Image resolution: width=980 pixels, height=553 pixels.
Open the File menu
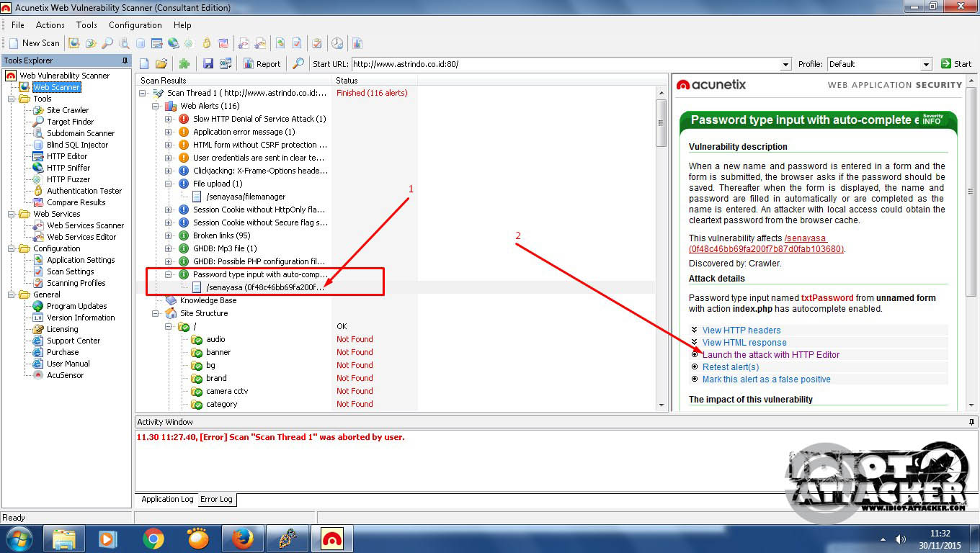18,25
